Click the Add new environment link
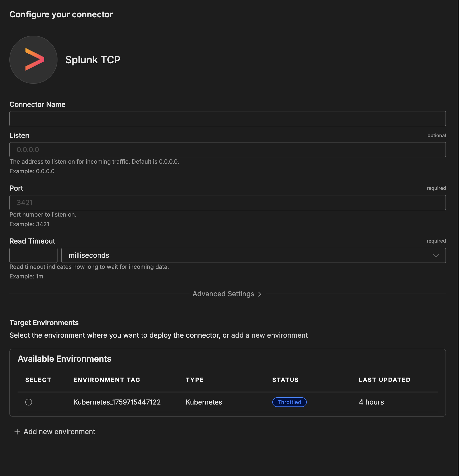 (x=59, y=431)
